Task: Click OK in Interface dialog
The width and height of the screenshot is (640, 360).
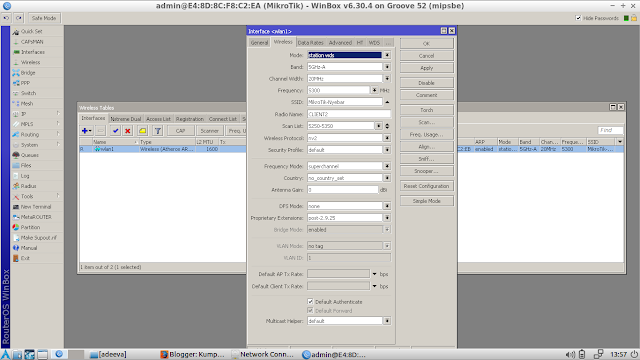Action: (427, 44)
